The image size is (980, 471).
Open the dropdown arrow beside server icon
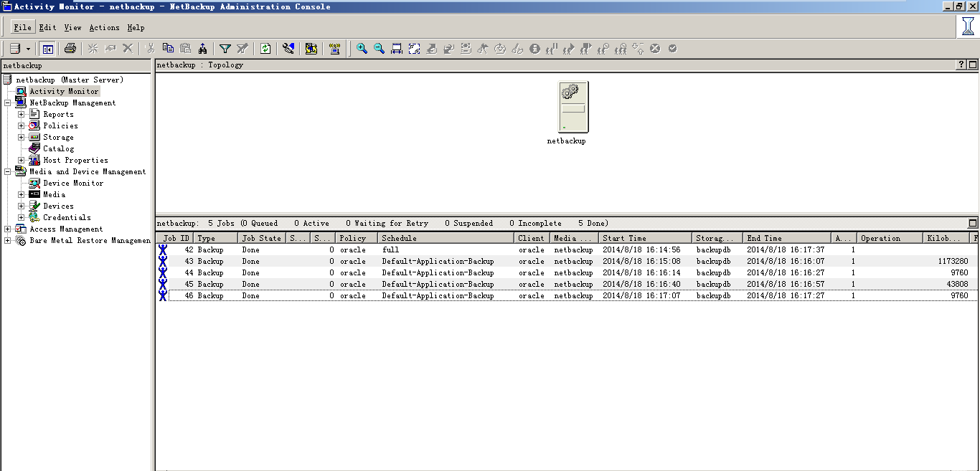coord(28,49)
